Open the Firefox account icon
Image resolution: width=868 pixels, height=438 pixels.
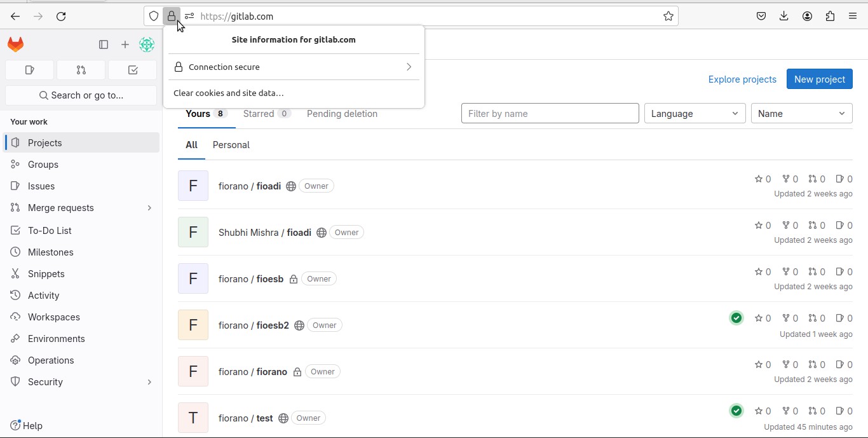point(807,17)
